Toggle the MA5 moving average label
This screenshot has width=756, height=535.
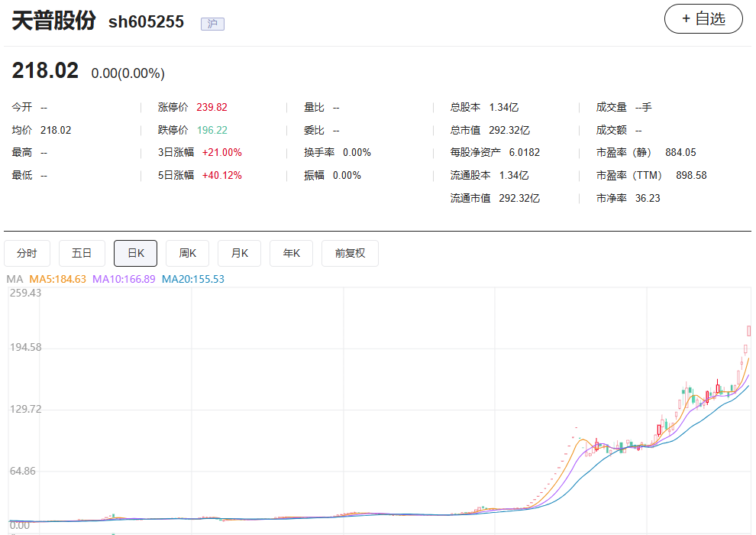click(x=57, y=279)
